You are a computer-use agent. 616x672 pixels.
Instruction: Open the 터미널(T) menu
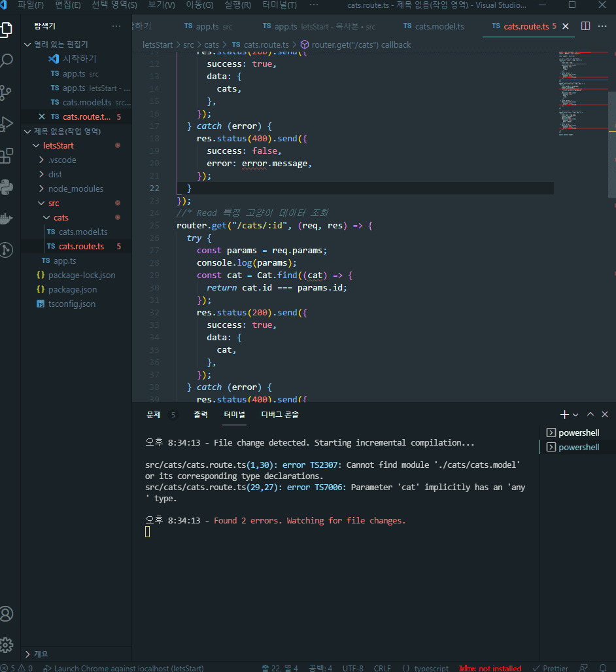(278, 5)
